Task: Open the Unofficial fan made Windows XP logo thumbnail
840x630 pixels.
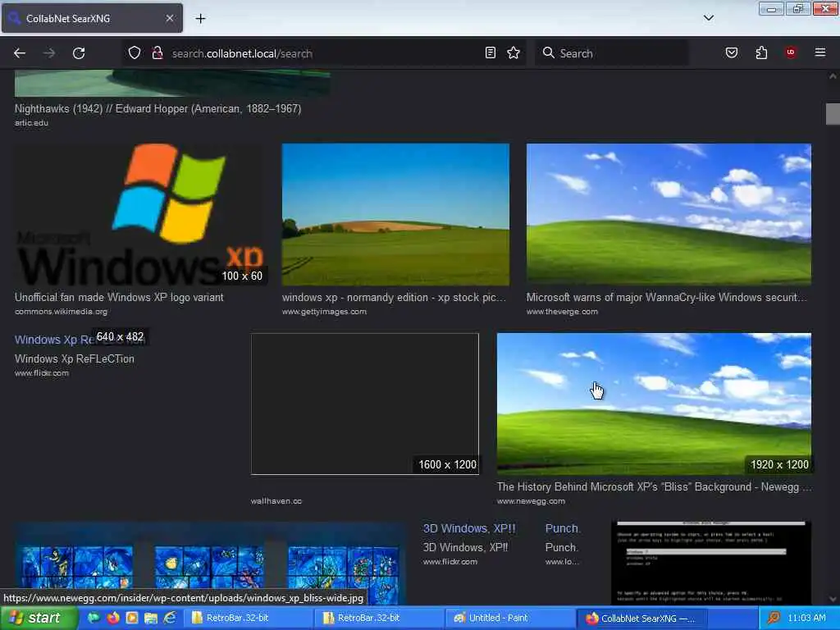Action: (140, 214)
